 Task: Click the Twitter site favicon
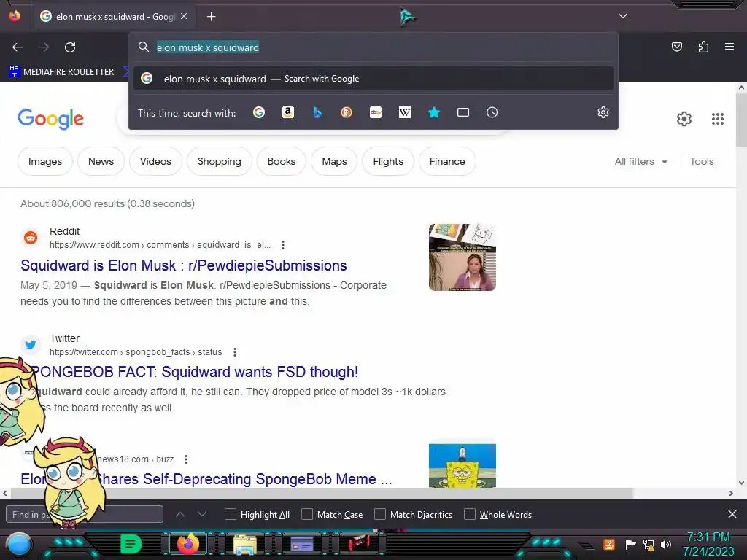click(31, 344)
